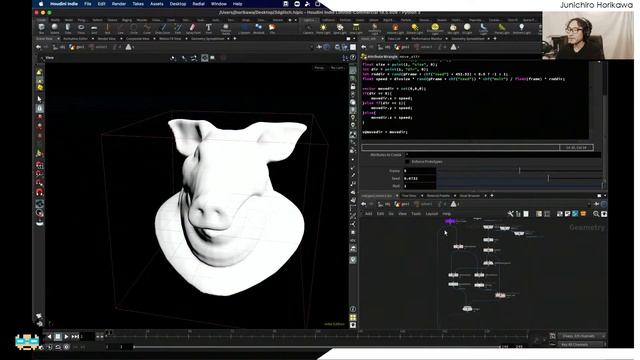
Task: Open the No cam viewport menu
Action: click(337, 68)
